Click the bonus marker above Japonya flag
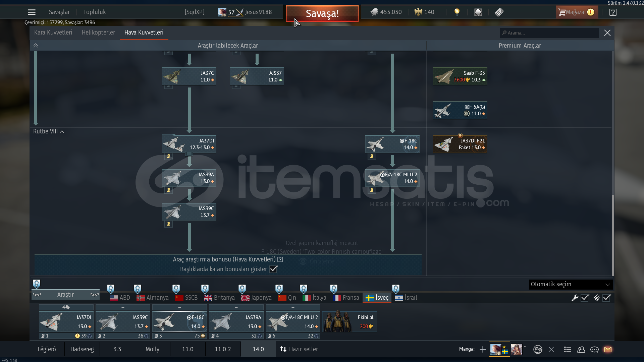The width and height of the screenshot is (644, 362). pyautogui.click(x=242, y=289)
